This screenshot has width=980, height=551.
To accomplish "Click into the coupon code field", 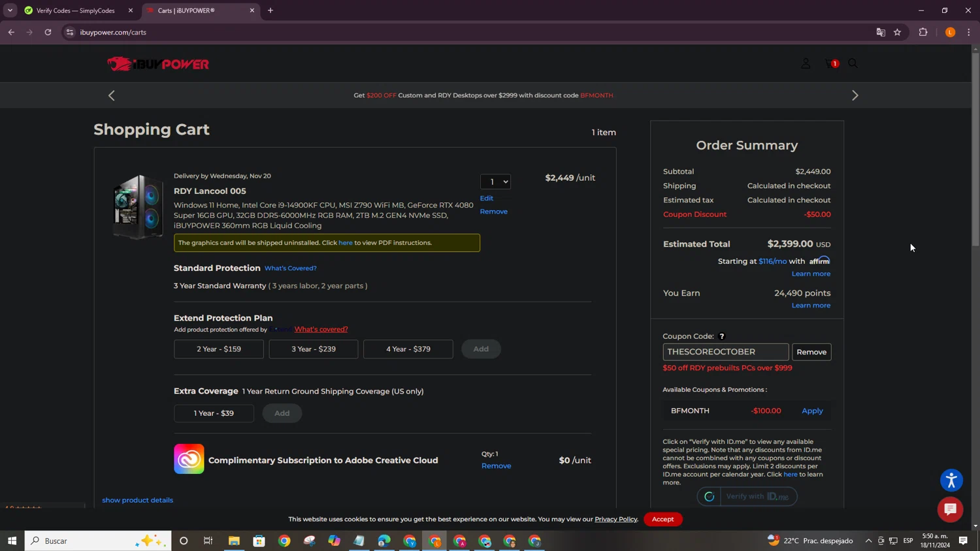I will tap(726, 352).
